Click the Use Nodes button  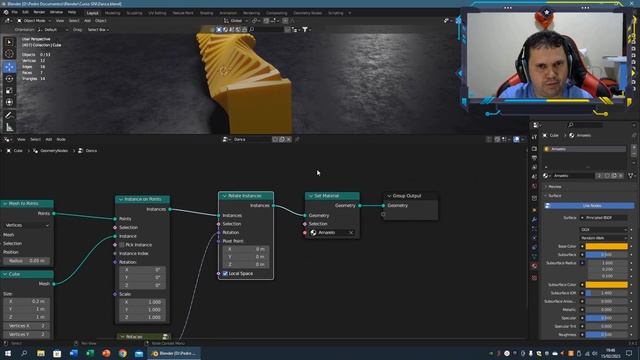pyautogui.click(x=591, y=206)
